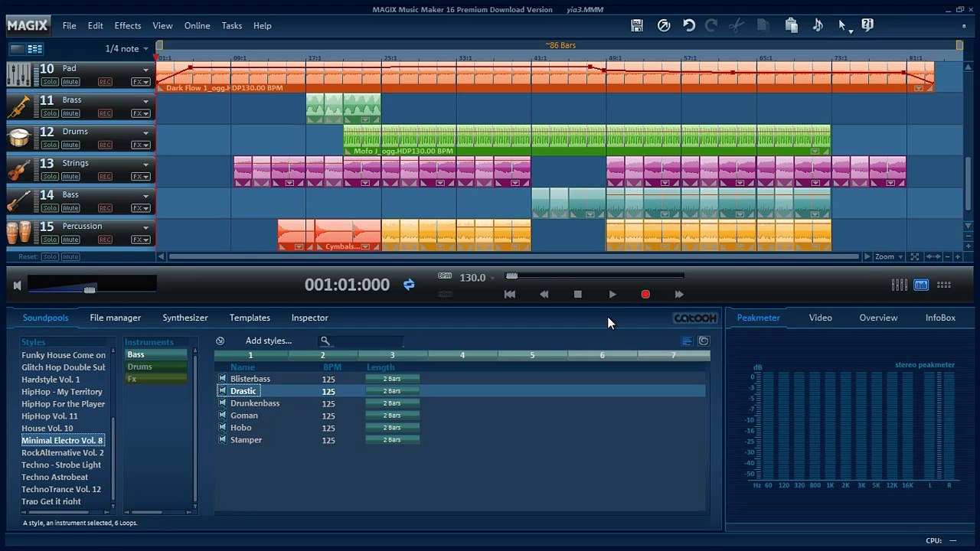Click the drum icon on track 12
Viewport: 980px width, 551px height.
coord(18,138)
